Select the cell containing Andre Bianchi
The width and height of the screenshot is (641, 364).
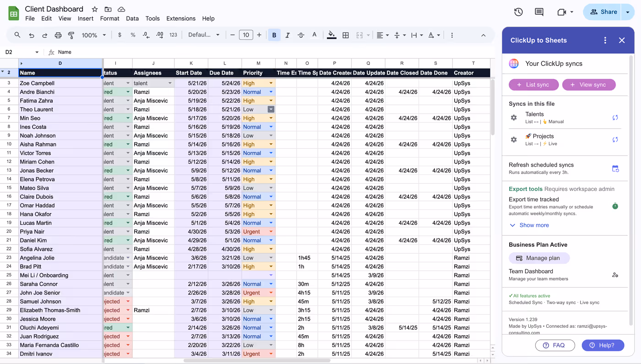pos(60,92)
